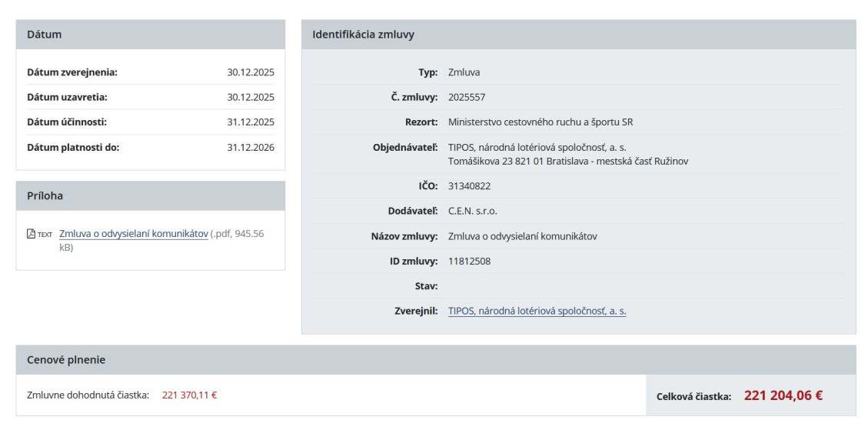
Task: Click the Celková čiastka label
Action: (x=693, y=396)
